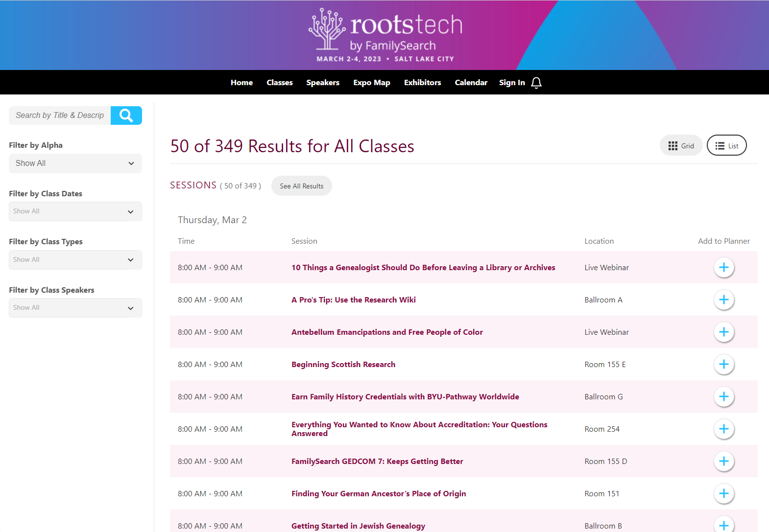Switch to Grid view
Viewport: 769px width, 532px height.
pos(681,145)
